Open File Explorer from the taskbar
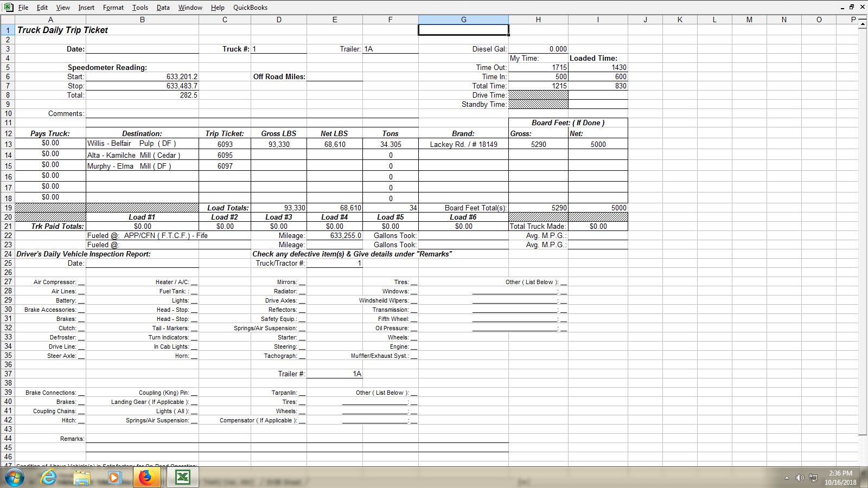The width and height of the screenshot is (868, 488). [82, 478]
